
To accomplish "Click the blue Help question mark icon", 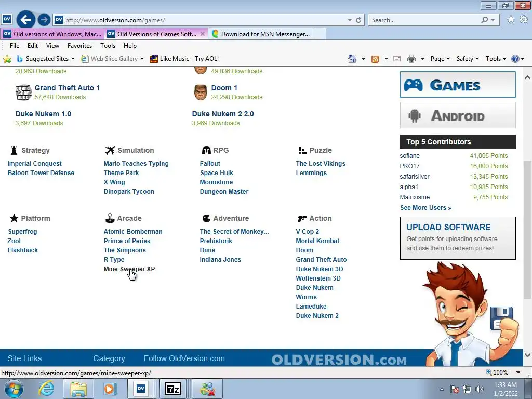I will 515,59.
